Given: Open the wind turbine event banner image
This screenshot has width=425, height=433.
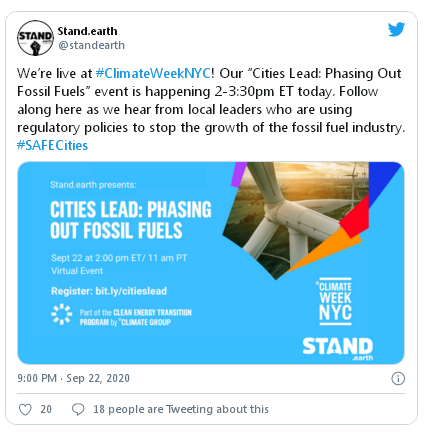Looking at the screenshot, I should (x=211, y=263).
